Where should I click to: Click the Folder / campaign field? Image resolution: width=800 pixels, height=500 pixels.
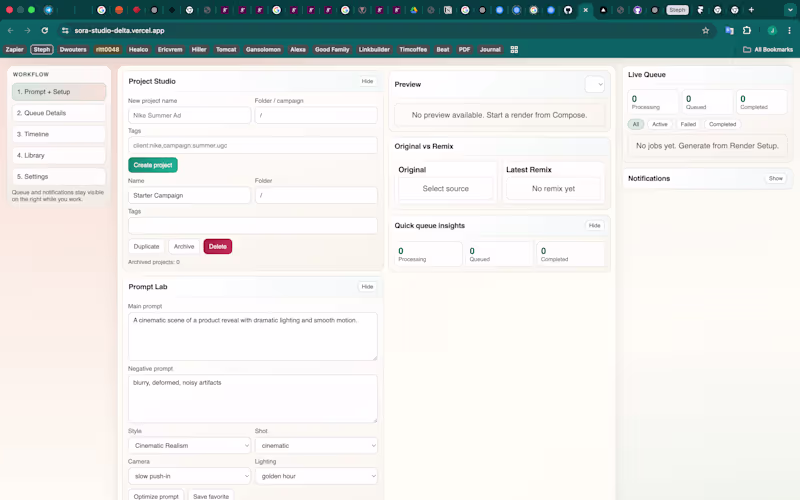316,115
